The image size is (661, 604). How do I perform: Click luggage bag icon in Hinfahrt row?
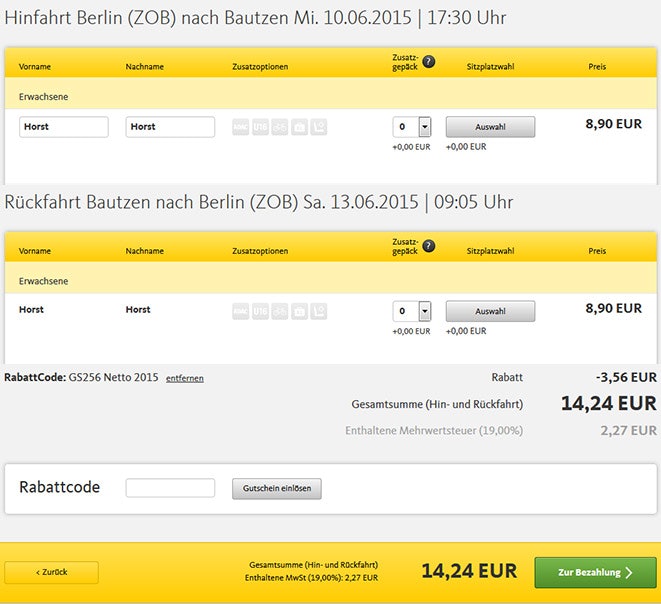click(x=299, y=127)
